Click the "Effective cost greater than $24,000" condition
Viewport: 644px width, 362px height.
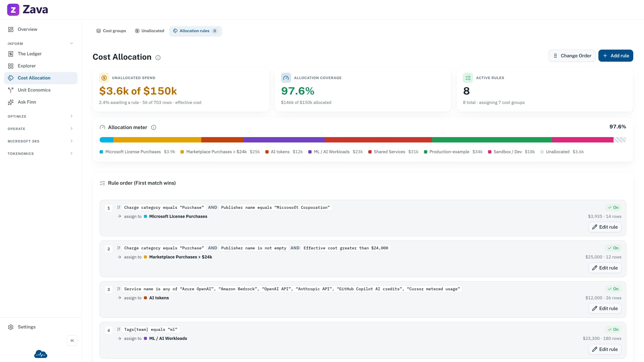346,248
